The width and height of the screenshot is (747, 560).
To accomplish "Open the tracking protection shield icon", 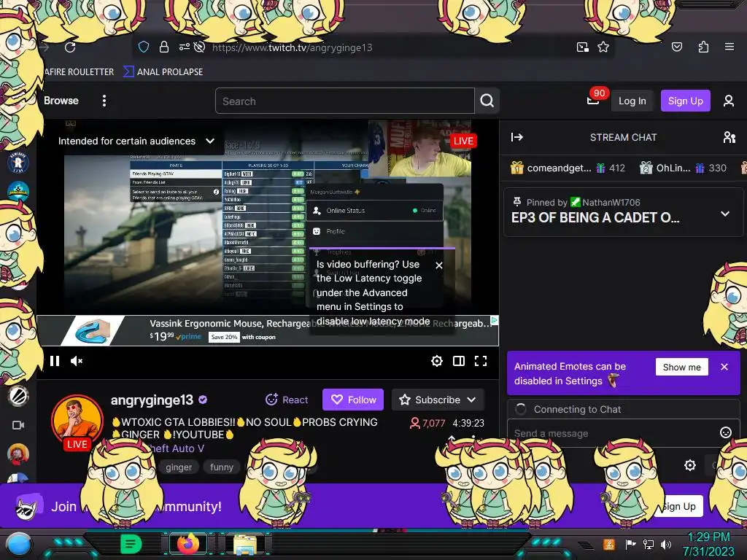I will click(144, 47).
